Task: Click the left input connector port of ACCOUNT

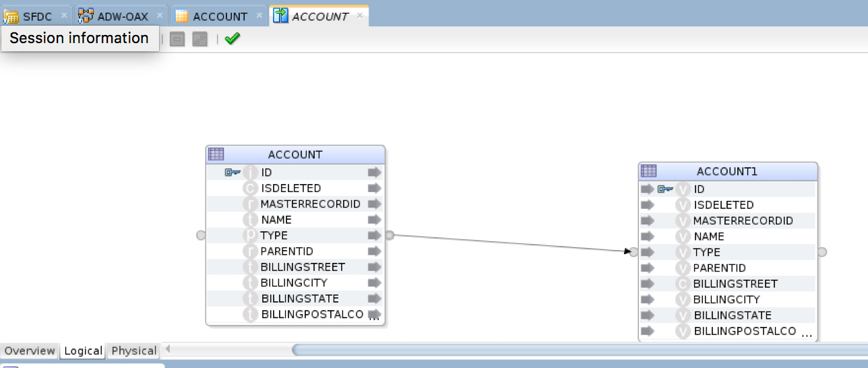Action: pyautogui.click(x=200, y=235)
